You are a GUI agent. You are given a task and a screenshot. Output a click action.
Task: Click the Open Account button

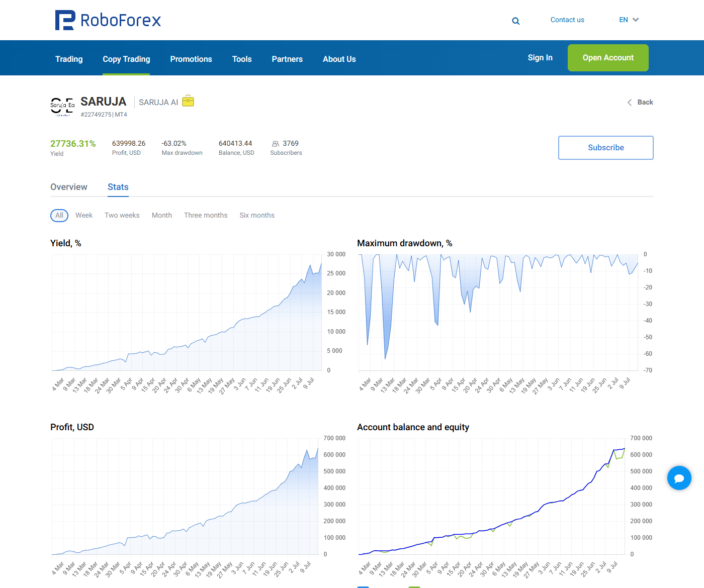click(608, 58)
